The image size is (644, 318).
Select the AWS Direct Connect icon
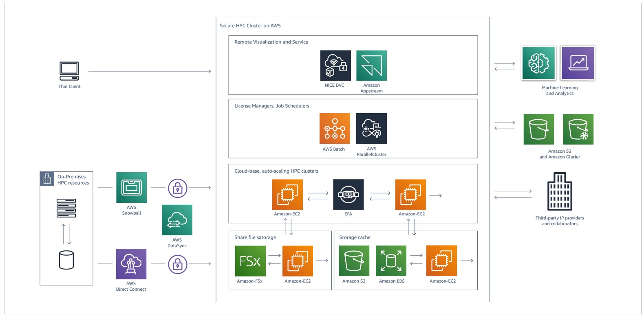[131, 264]
